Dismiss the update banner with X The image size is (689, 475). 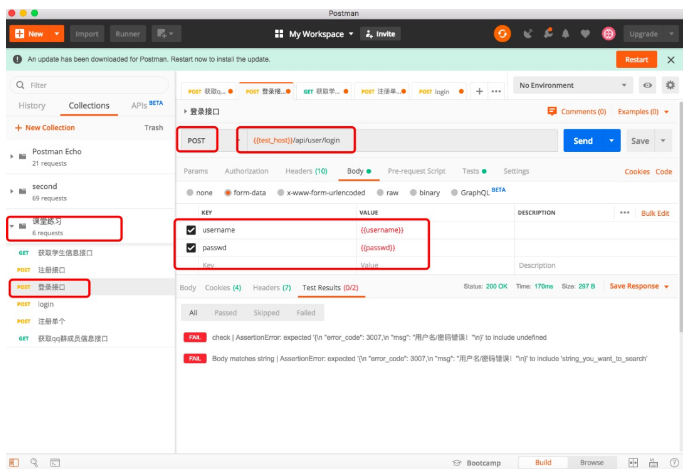pyautogui.click(x=671, y=60)
